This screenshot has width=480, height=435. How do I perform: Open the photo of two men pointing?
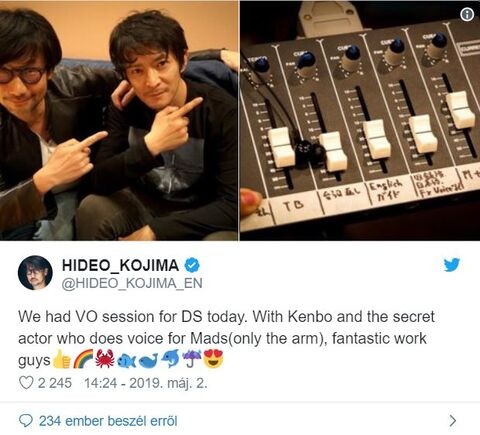(x=119, y=120)
